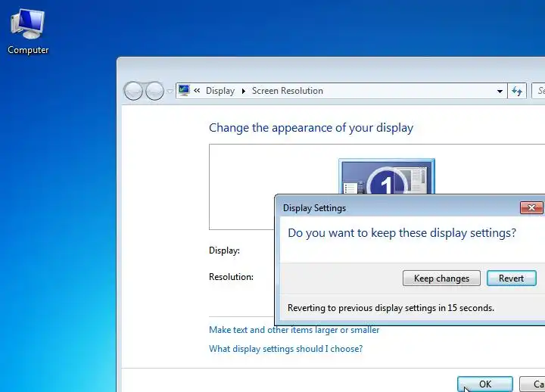The width and height of the screenshot is (545, 392).
Task: Open the Computer desktop icon
Action: 28,31
